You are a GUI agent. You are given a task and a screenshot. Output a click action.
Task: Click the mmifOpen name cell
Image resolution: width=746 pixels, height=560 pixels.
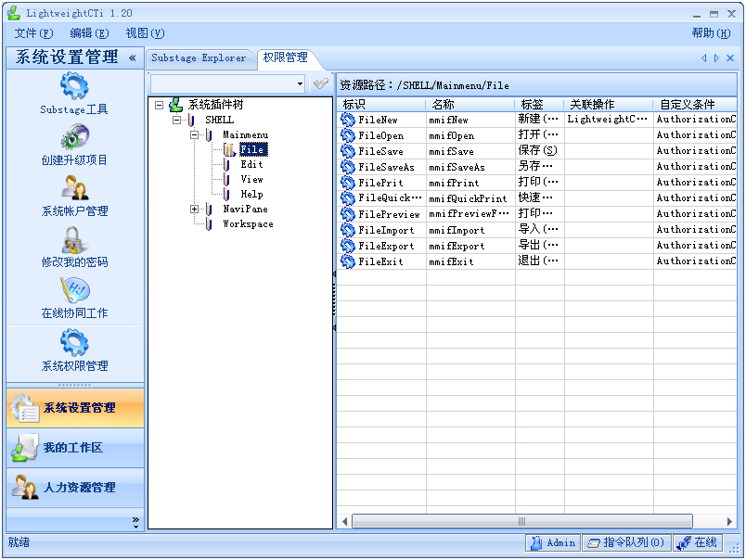pos(470,135)
